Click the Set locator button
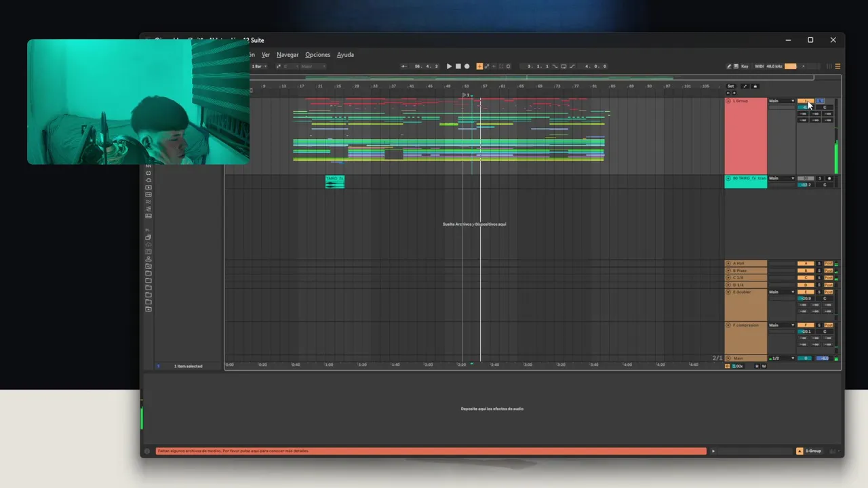868x488 pixels. pyautogui.click(x=731, y=86)
